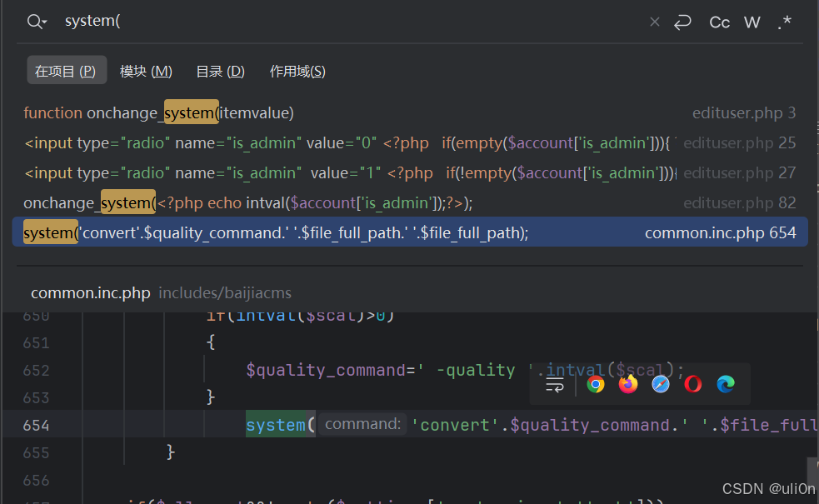Click line number 655 in gutter

(36, 453)
